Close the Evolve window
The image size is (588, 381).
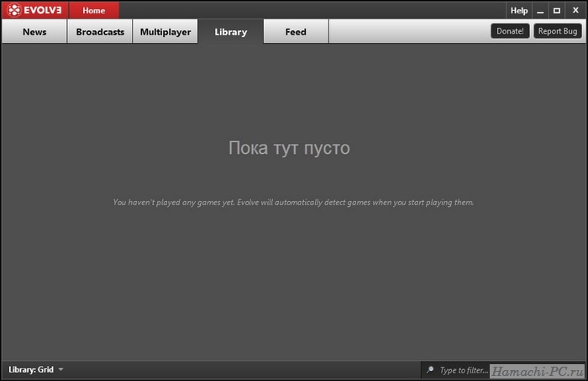[x=575, y=10]
